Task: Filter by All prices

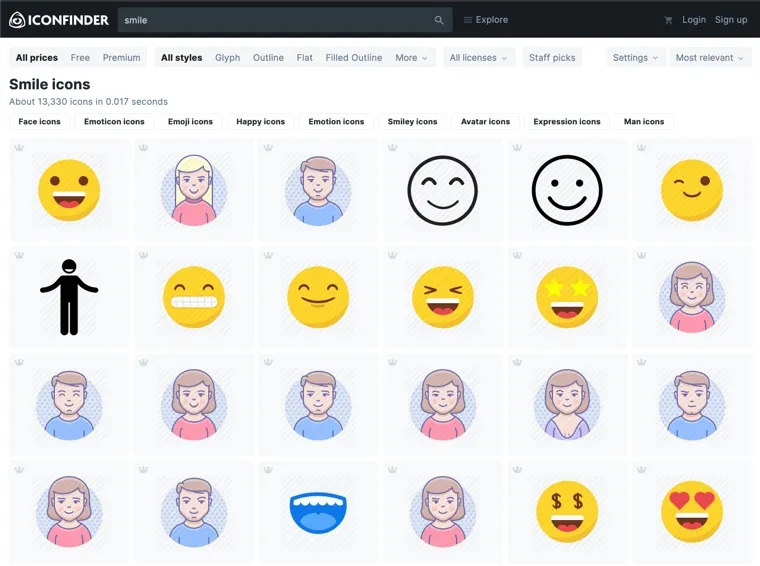Action: (x=37, y=58)
